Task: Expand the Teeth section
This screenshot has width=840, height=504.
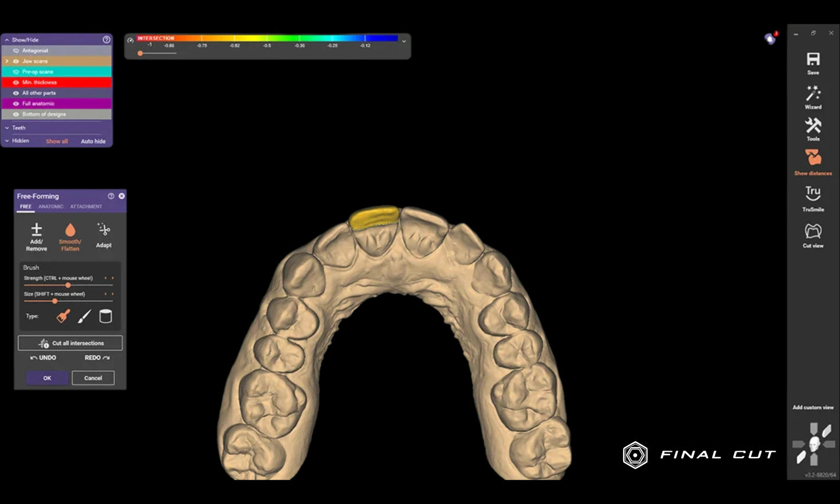Action: pyautogui.click(x=7, y=128)
